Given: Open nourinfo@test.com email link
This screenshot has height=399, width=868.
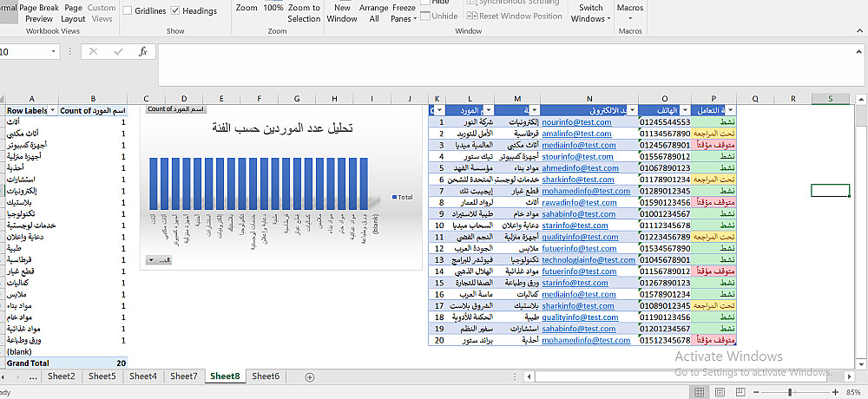Looking at the screenshot, I should (576, 122).
